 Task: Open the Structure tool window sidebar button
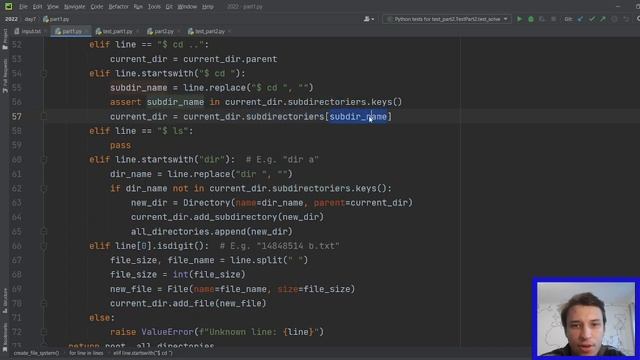point(5,300)
